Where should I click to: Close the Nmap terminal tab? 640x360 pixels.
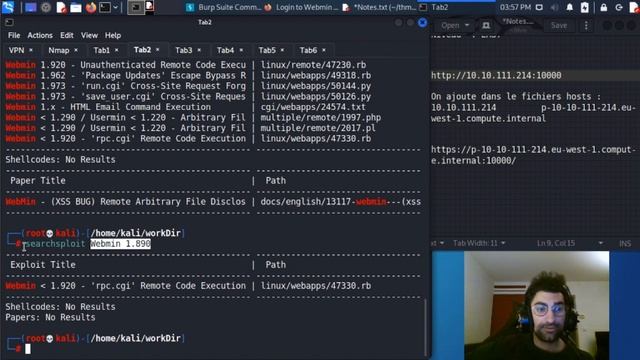point(76,50)
